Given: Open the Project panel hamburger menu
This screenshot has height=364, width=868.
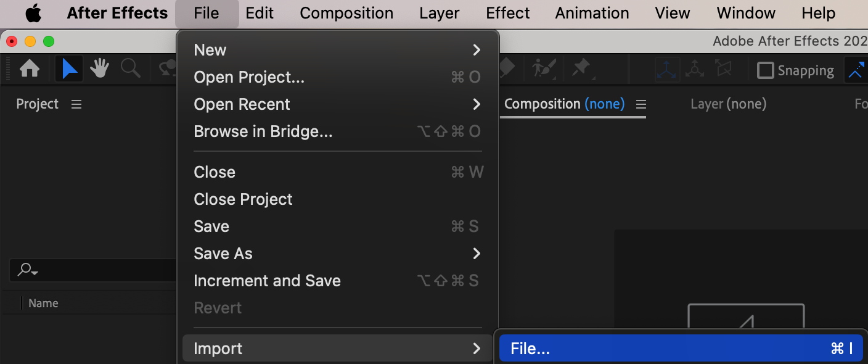Looking at the screenshot, I should (x=76, y=104).
